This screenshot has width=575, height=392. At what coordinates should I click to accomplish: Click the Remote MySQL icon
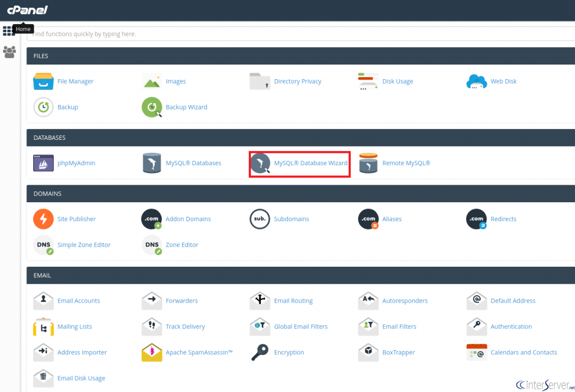pyautogui.click(x=368, y=163)
